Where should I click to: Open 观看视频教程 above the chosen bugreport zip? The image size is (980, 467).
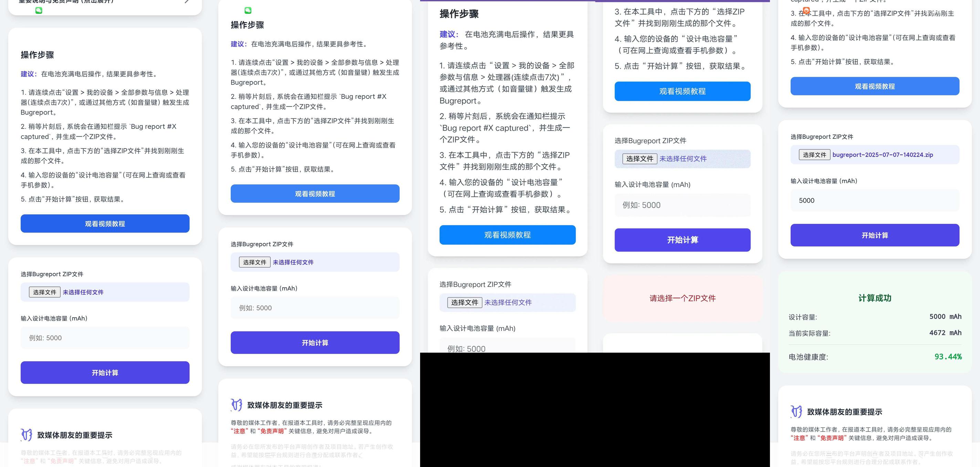point(875,86)
